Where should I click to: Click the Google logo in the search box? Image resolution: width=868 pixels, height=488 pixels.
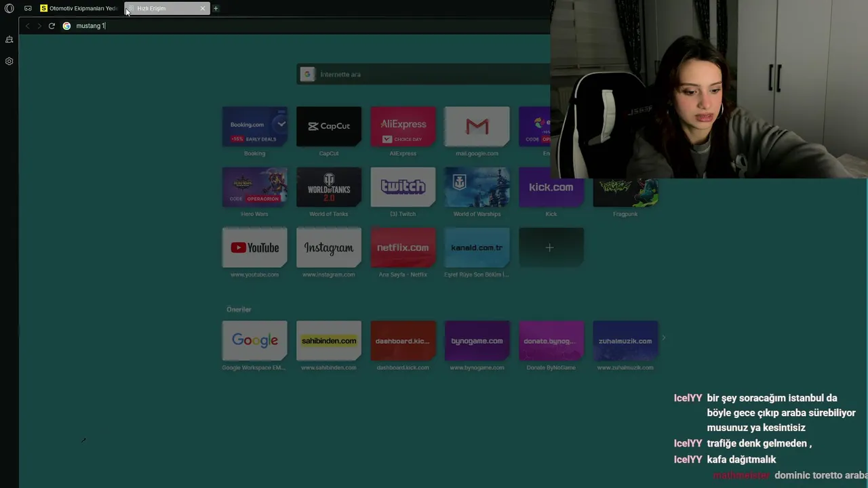pos(307,75)
